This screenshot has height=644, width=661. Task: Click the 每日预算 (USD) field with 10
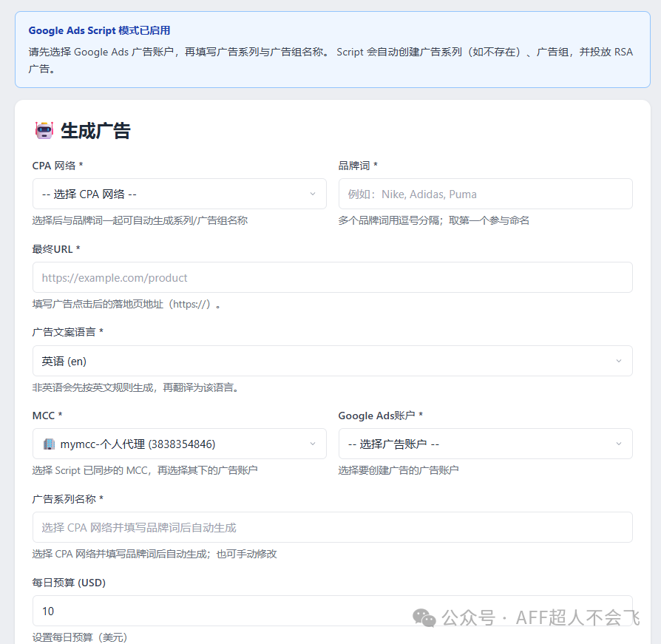pyautogui.click(x=333, y=611)
